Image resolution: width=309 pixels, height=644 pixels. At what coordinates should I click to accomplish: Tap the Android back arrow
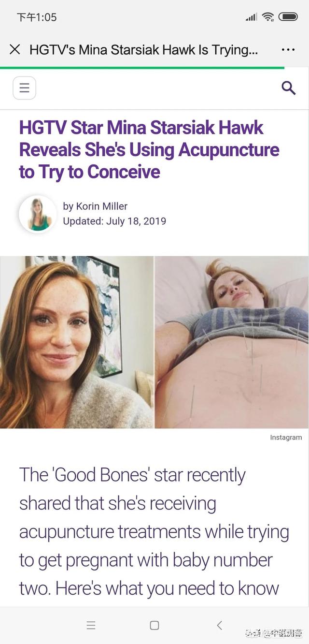click(x=219, y=625)
